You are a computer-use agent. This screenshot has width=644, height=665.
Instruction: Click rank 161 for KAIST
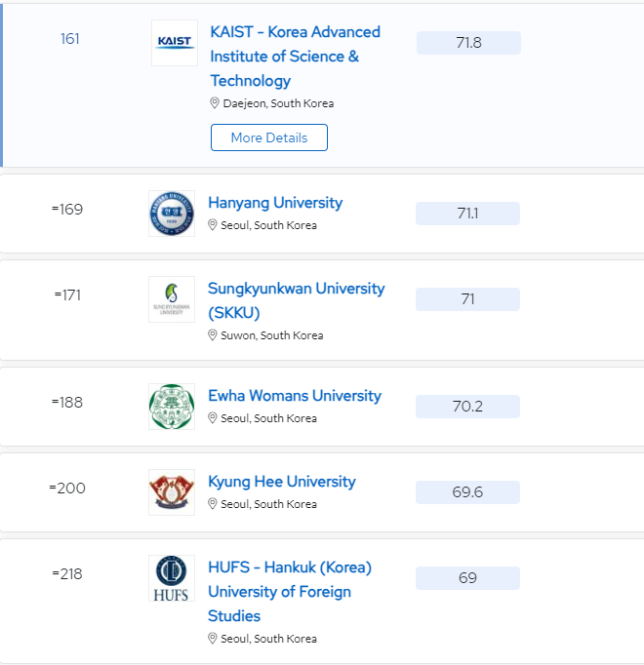[x=69, y=39]
